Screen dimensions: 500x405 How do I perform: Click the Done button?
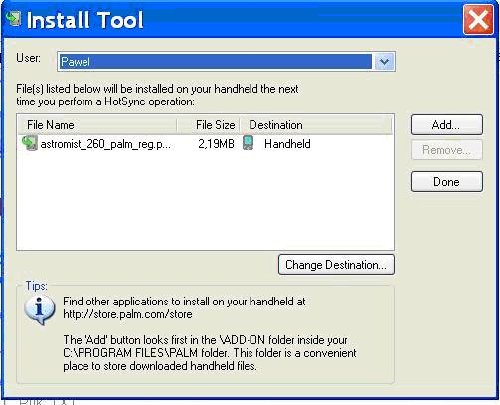click(446, 182)
